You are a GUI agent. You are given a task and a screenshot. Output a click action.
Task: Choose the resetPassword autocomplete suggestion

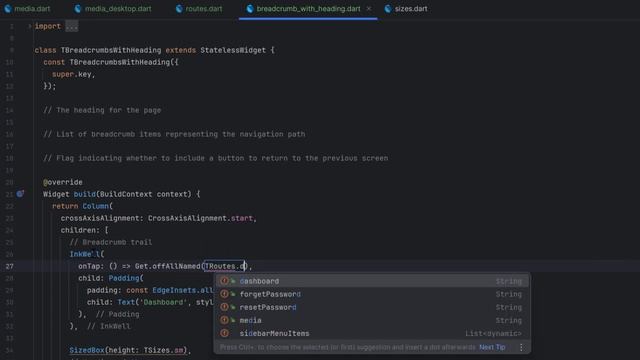coord(372,307)
